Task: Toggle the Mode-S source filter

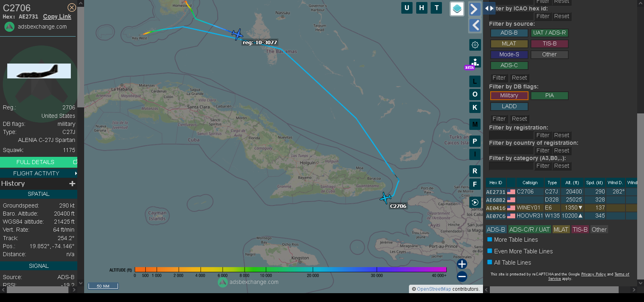Action: tap(509, 55)
